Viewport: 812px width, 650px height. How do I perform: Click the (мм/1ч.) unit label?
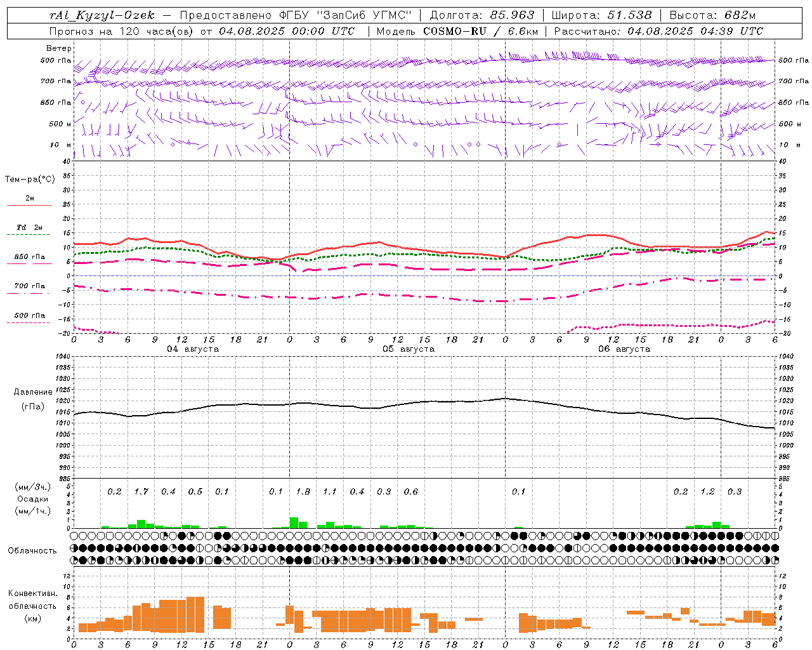pos(33,511)
